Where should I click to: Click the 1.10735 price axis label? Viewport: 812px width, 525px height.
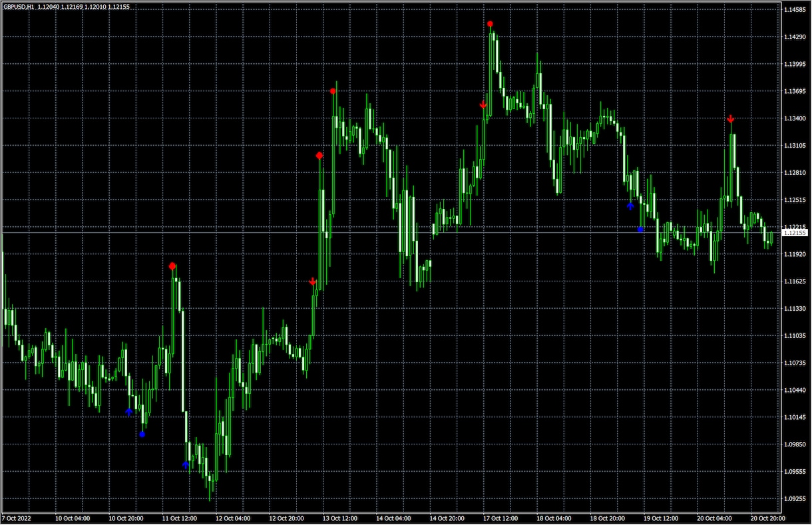tap(795, 363)
